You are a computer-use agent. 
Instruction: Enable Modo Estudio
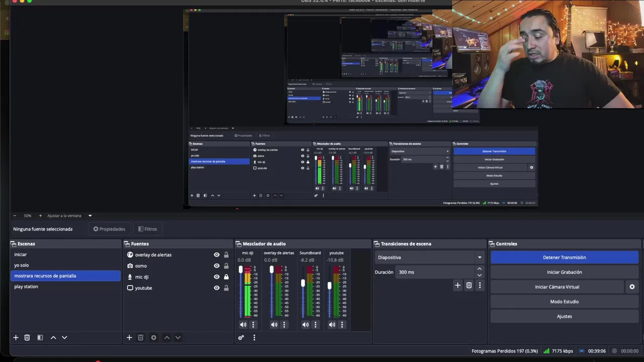[x=565, y=302]
